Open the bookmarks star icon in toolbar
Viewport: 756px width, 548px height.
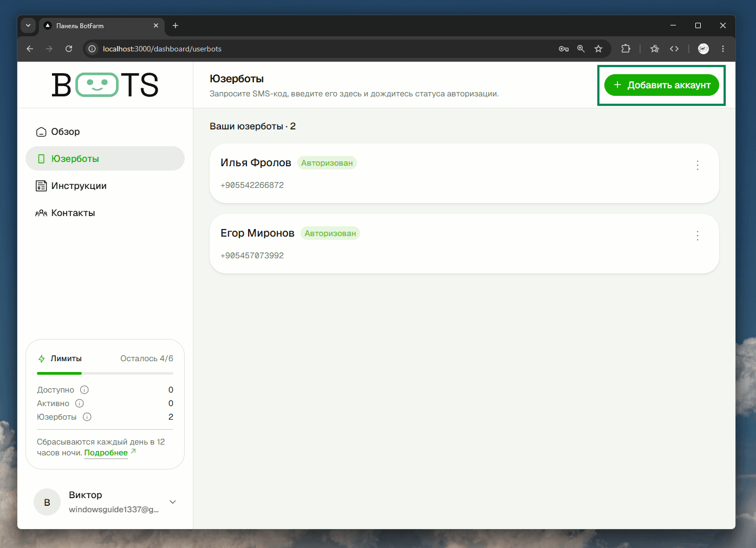pos(655,49)
